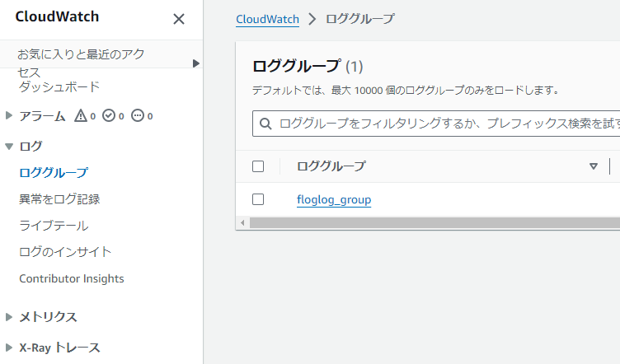
Task: Click the ロググループ column header label
Action: tap(331, 166)
